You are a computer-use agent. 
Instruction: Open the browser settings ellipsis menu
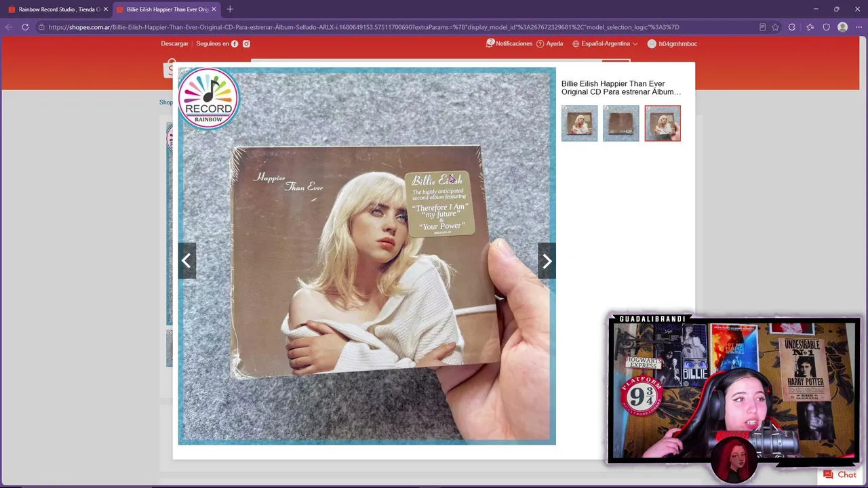point(859,27)
